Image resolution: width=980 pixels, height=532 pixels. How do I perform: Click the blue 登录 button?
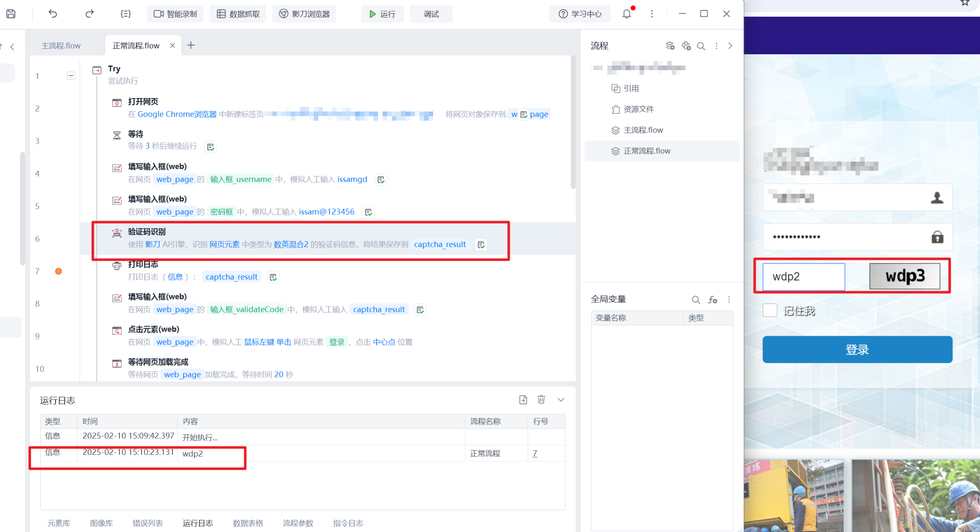coord(857,350)
